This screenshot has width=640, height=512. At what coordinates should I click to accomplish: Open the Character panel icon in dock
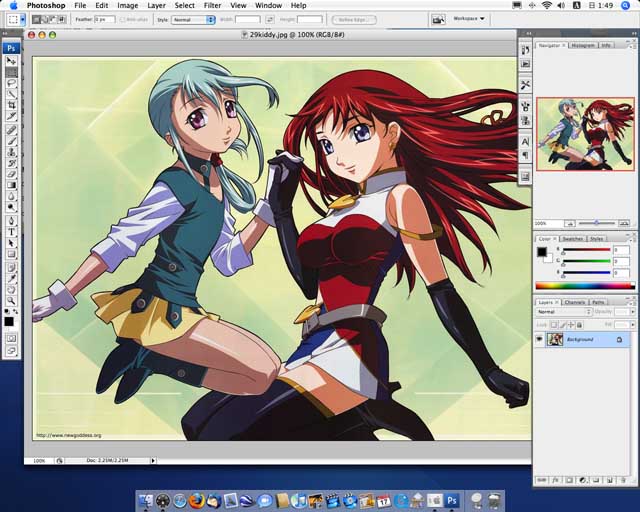[x=525, y=142]
